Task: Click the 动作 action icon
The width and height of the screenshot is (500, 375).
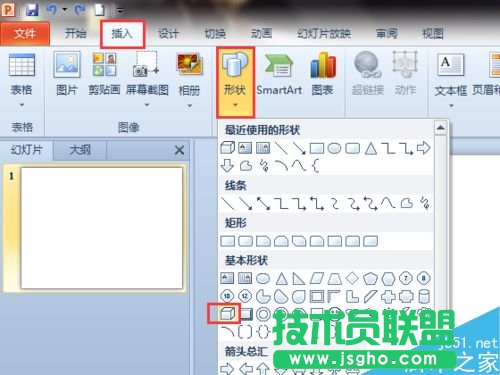Action: pos(405,73)
